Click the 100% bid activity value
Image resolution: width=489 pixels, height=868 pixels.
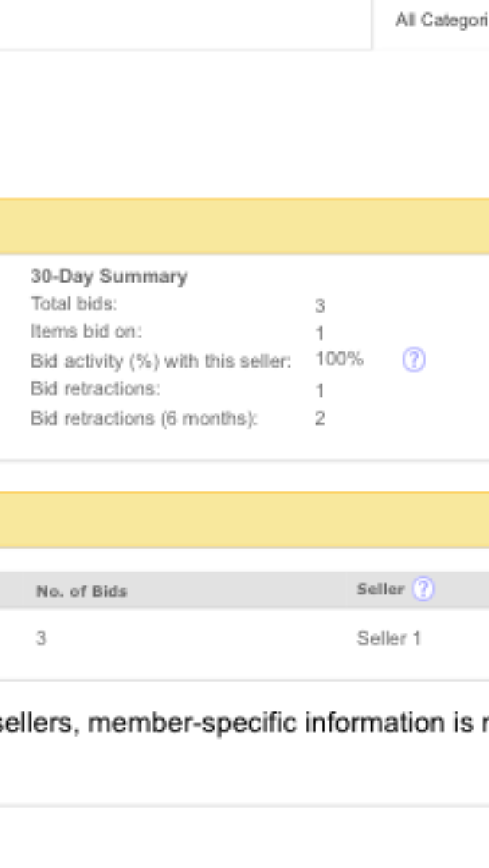[339, 359]
